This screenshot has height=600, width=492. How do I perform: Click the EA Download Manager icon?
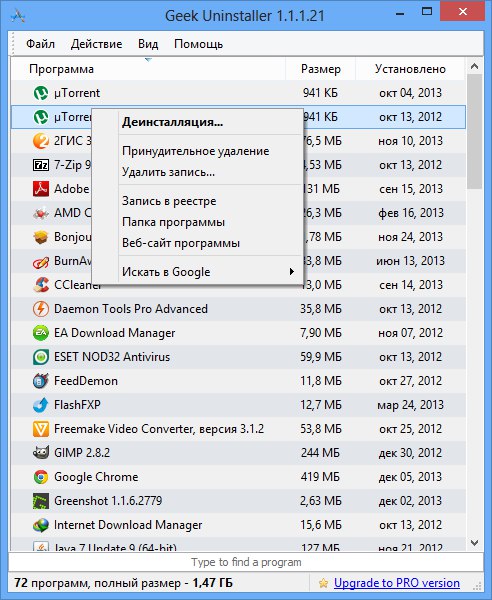[41, 333]
